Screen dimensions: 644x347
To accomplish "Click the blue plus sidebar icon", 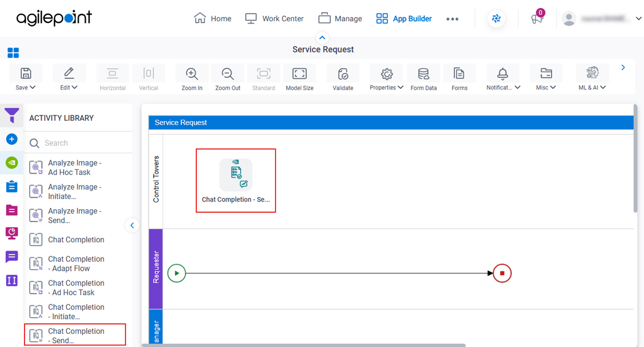I will pyautogui.click(x=12, y=139).
